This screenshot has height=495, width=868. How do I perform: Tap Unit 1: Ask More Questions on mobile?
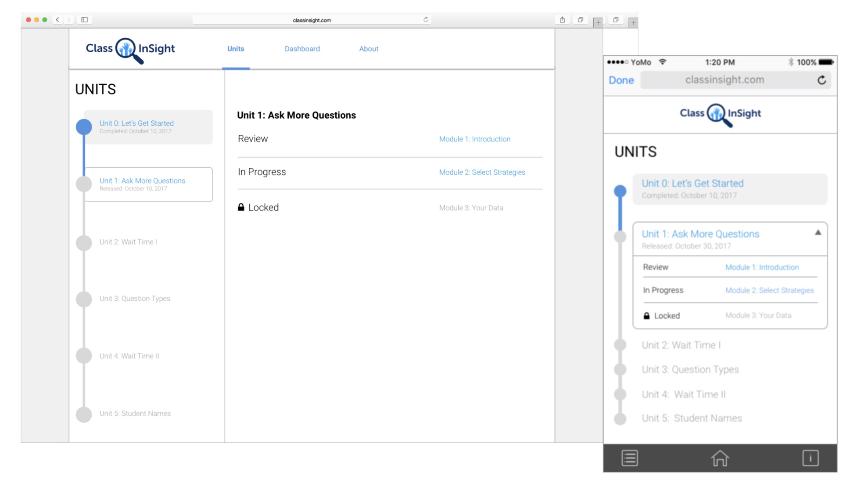(x=700, y=234)
